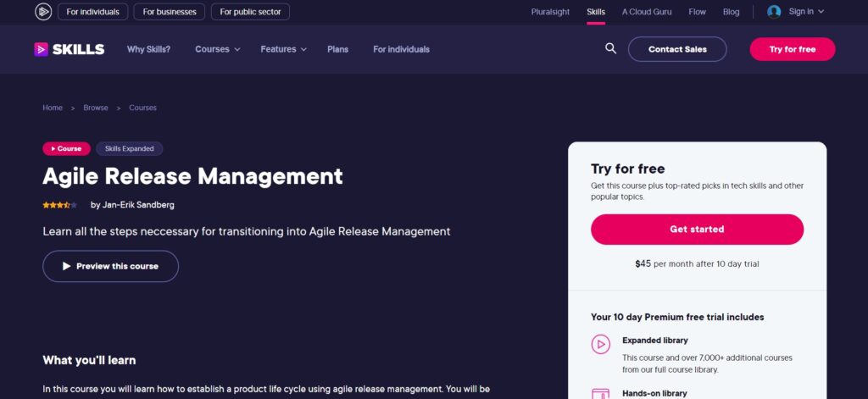
Task: Open the Skills top tab
Action: (x=596, y=12)
